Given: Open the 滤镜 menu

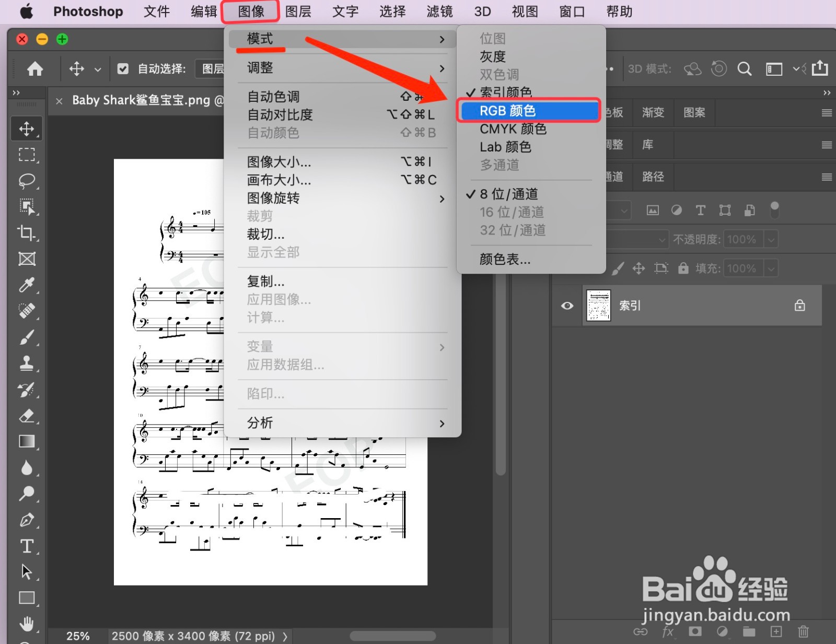Looking at the screenshot, I should (439, 11).
